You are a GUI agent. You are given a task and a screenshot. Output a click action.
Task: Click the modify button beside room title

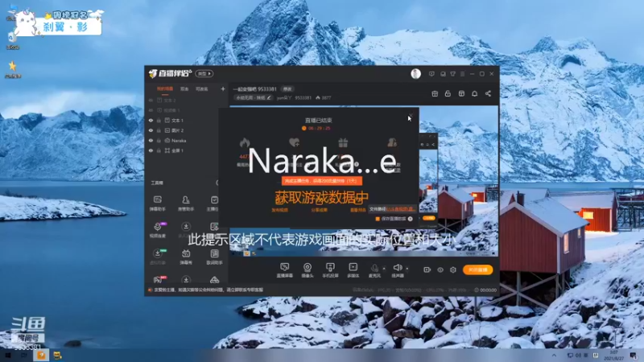(x=287, y=89)
